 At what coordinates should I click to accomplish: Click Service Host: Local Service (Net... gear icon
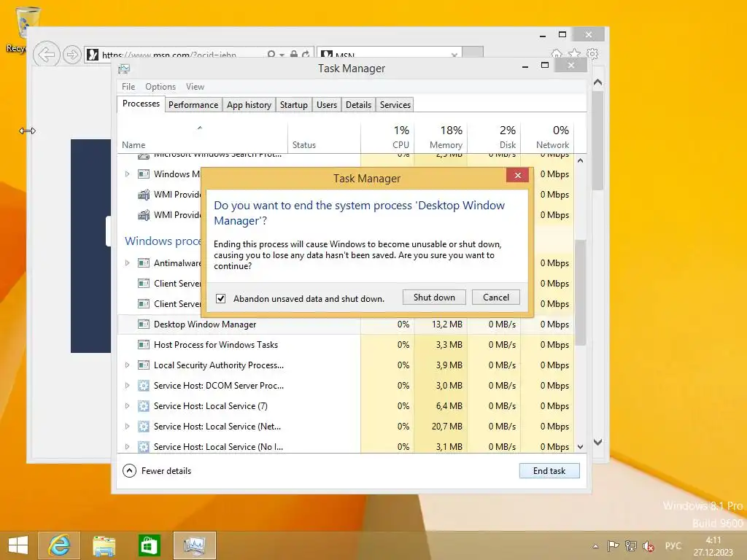click(x=144, y=427)
